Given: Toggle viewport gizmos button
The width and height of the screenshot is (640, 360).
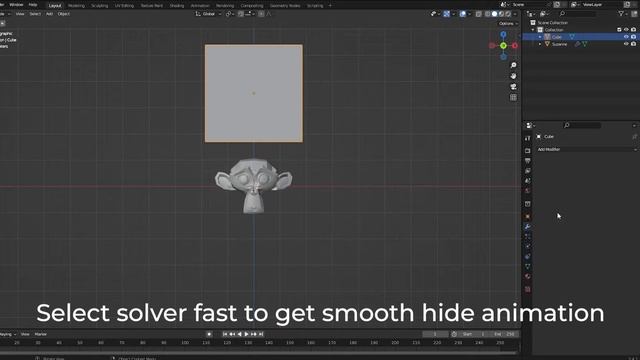Looking at the screenshot, I should tap(447, 14).
